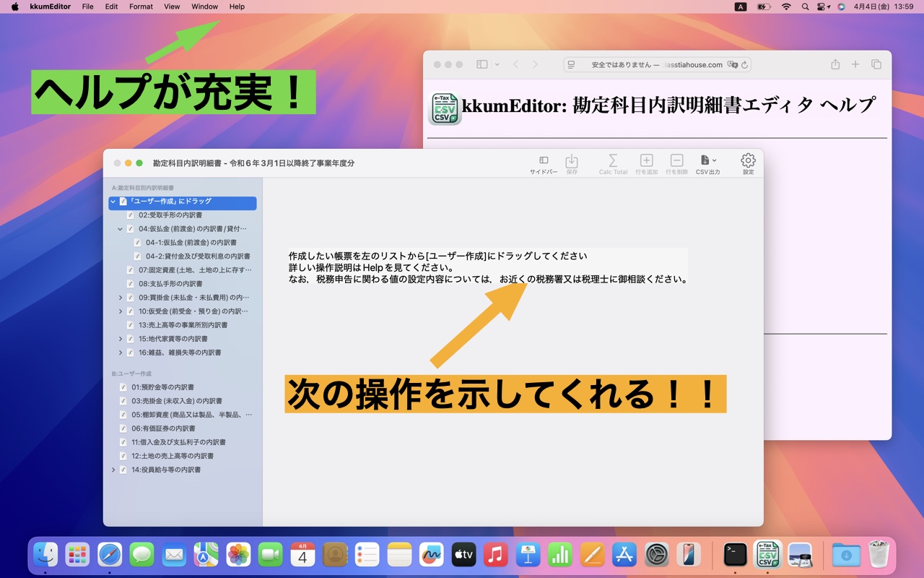Click the back arrow in Safari window
This screenshot has width=924, height=578.
[x=515, y=64]
